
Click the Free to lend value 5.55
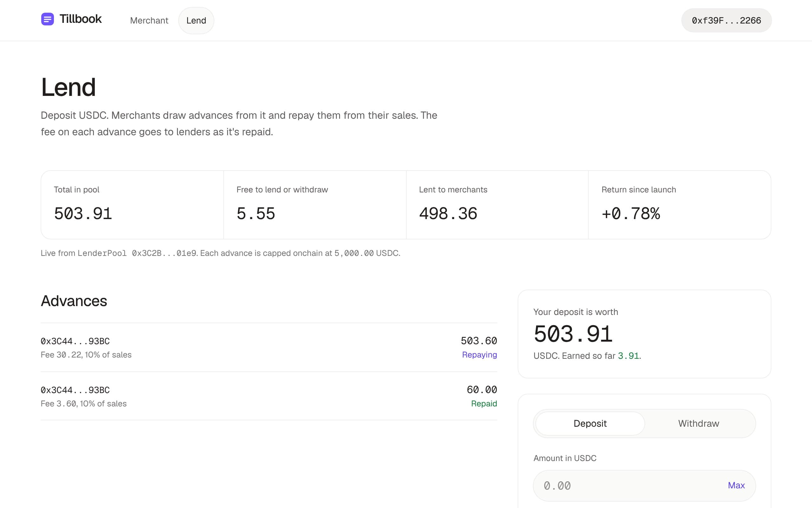(x=256, y=214)
